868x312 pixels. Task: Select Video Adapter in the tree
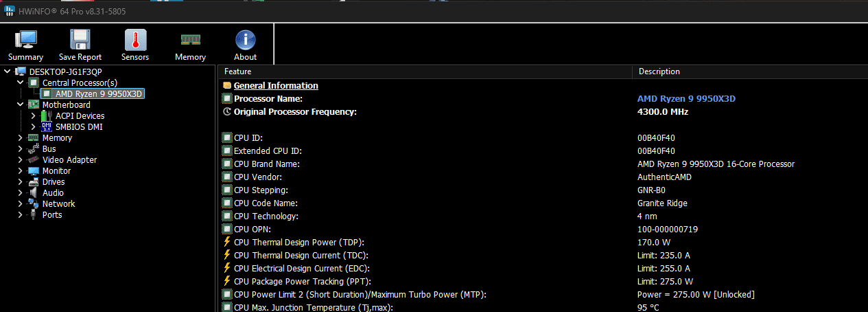[69, 159]
